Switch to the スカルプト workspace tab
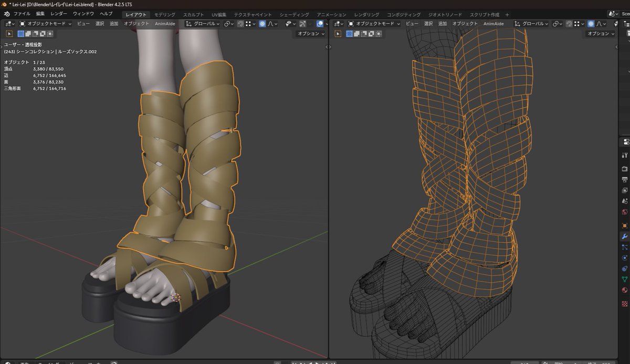Image resolution: width=630 pixels, height=364 pixels. tap(193, 15)
